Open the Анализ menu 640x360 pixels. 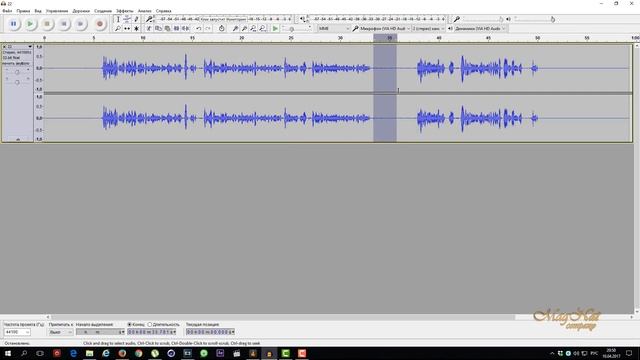coord(144,11)
